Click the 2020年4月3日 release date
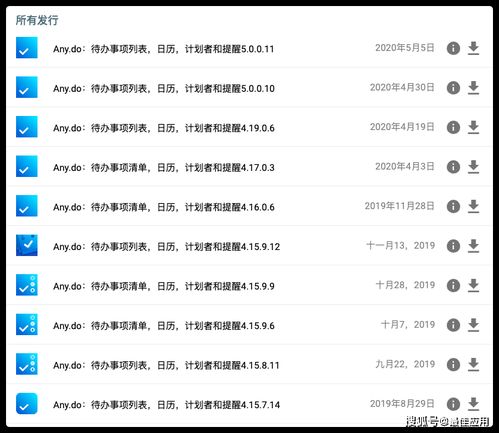The image size is (499, 433). coord(405,166)
